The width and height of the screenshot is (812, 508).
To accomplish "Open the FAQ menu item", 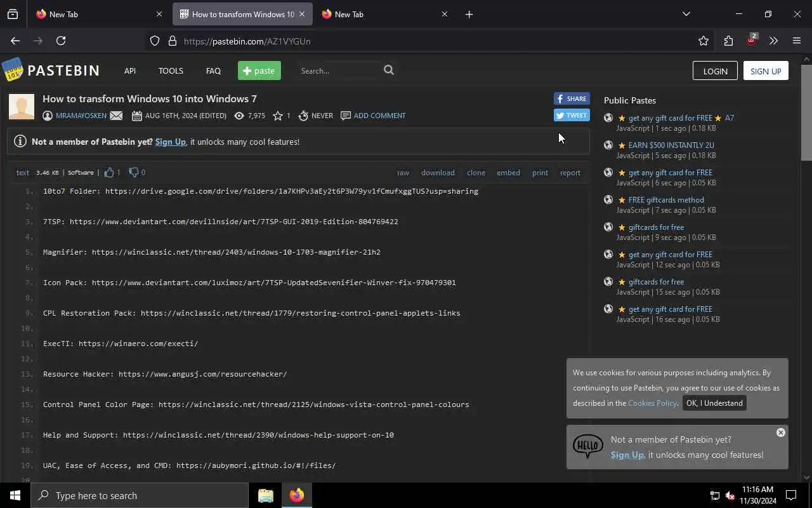I will 213,70.
